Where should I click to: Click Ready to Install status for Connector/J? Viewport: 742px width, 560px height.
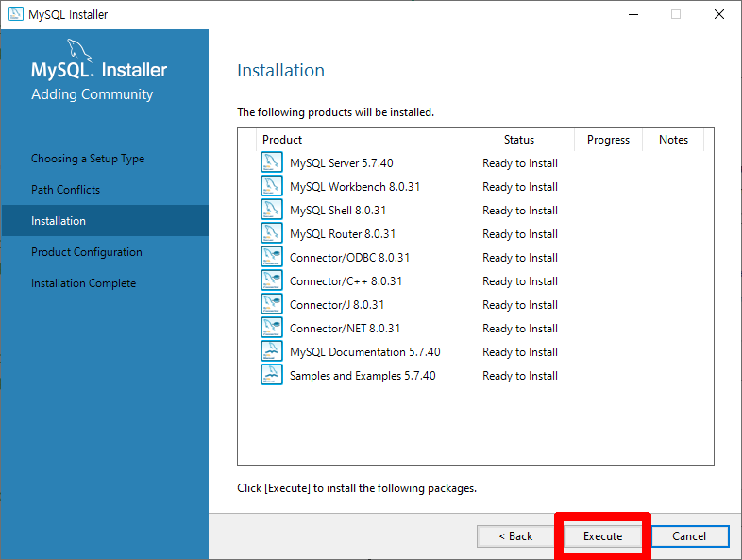[520, 305]
